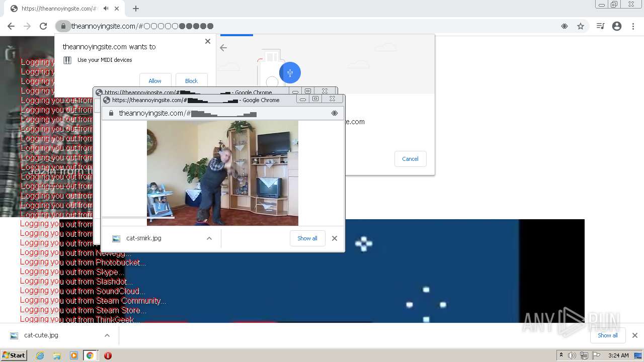Maximize the front popup Chrome window
Screen dimensions: 644x362
pos(315,99)
